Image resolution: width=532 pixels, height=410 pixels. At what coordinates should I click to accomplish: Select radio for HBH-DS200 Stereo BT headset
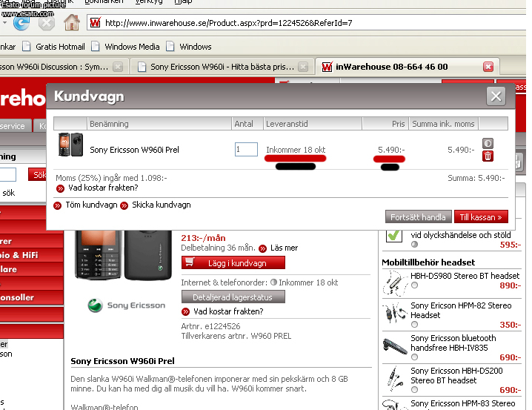pyautogui.click(x=414, y=390)
